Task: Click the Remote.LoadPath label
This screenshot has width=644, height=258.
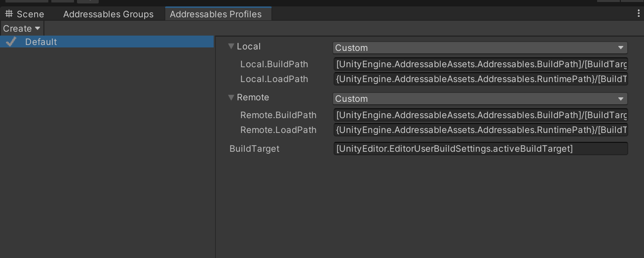Action: pyautogui.click(x=278, y=130)
